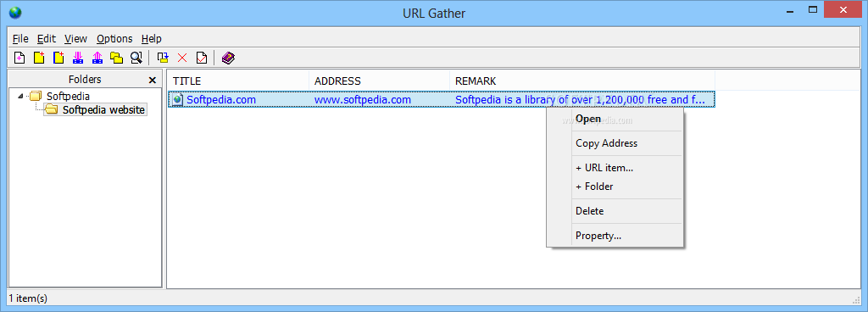The height and width of the screenshot is (312, 868).
Task: Click the move-to-folder icon with blue arrow
Action: 163,58
